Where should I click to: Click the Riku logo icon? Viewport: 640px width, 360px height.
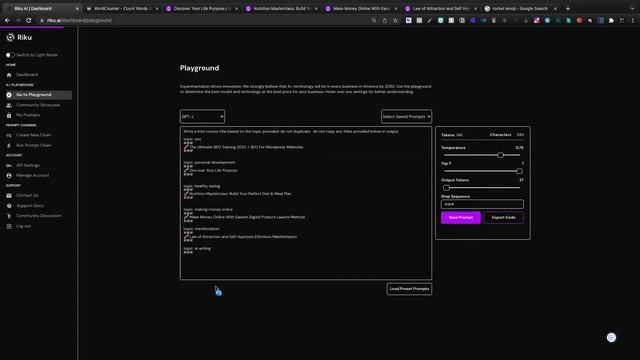tap(10, 38)
